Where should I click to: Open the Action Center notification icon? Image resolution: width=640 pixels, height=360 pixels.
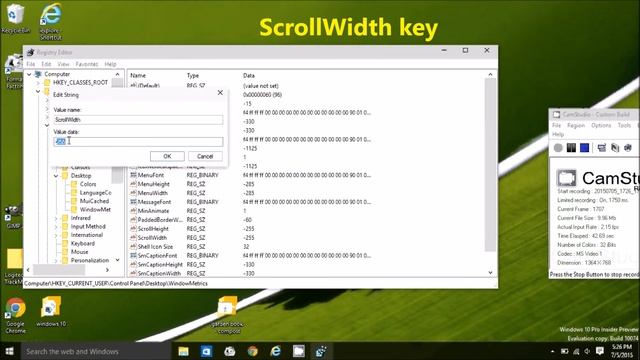pyautogui.click(x=600, y=351)
